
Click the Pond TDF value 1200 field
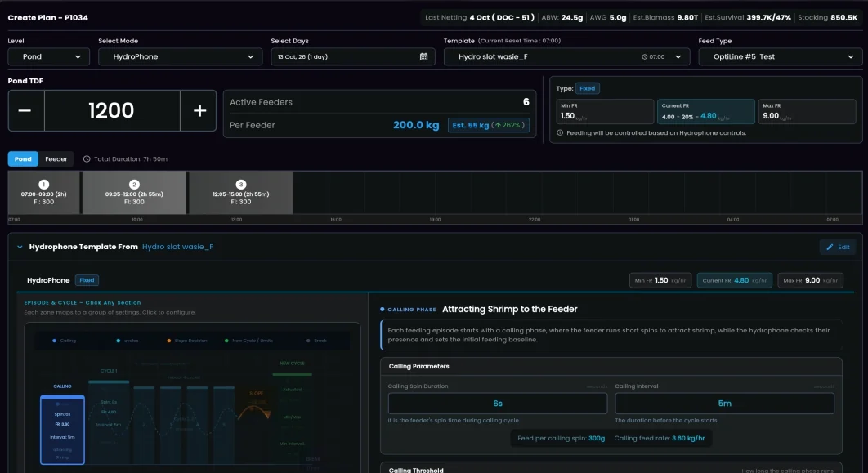[112, 110]
